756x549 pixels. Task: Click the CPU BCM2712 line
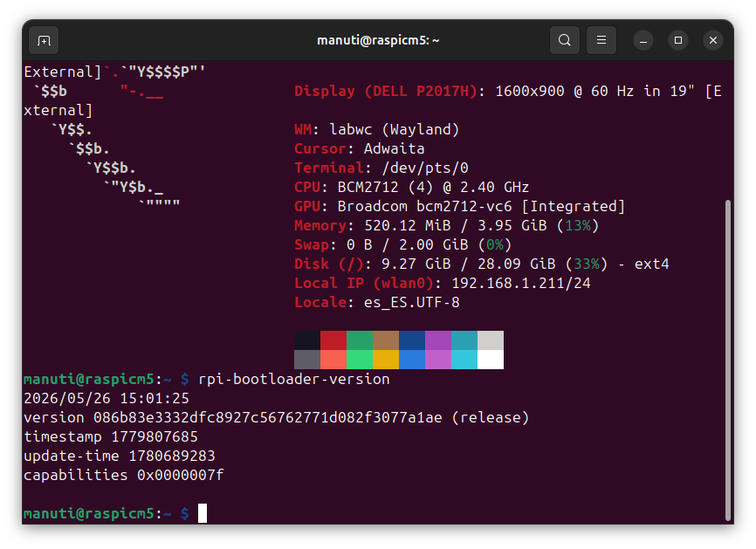412,187
